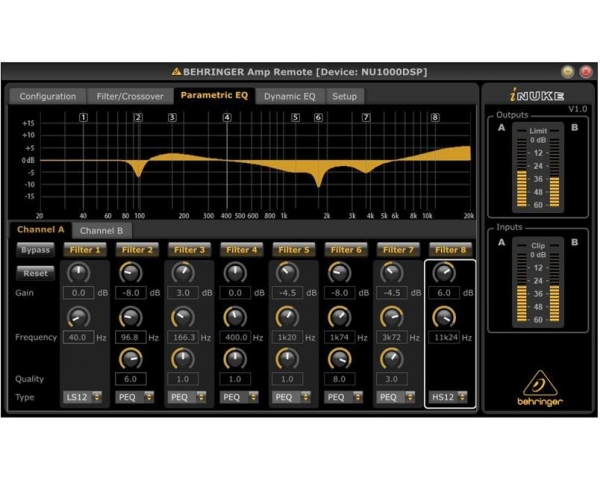Click the Filter 5 gain knob
This screenshot has width=600, height=480.
[287, 273]
